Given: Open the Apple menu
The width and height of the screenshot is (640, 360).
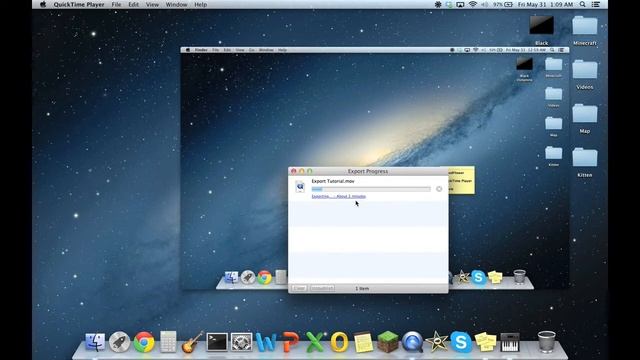Looking at the screenshot, I should click(x=43, y=4).
